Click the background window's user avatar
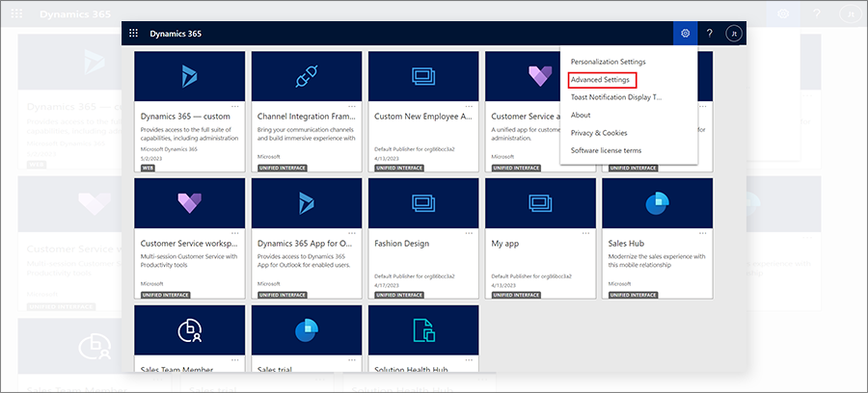 (x=849, y=13)
